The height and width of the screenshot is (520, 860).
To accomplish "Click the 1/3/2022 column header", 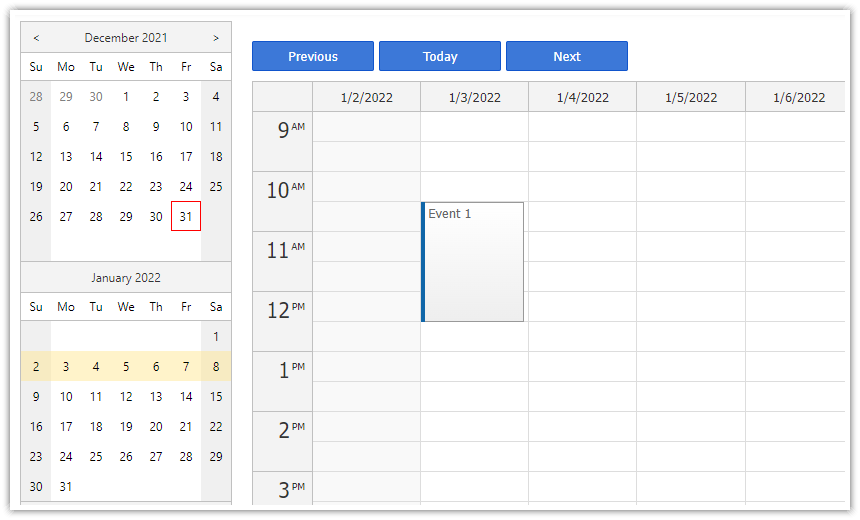I will (x=474, y=97).
